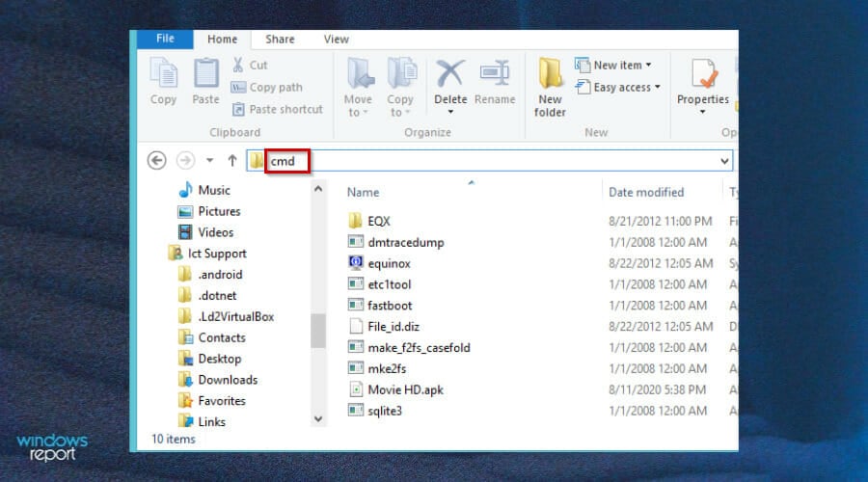This screenshot has height=482, width=868.
Task: Click the red X Delete icon
Action: pos(450,73)
